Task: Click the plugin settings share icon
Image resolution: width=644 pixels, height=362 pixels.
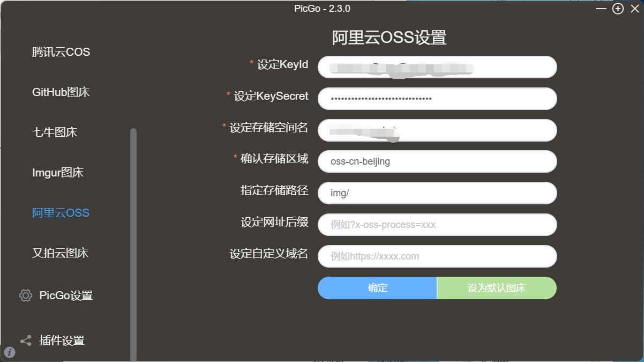Action: tap(26, 341)
